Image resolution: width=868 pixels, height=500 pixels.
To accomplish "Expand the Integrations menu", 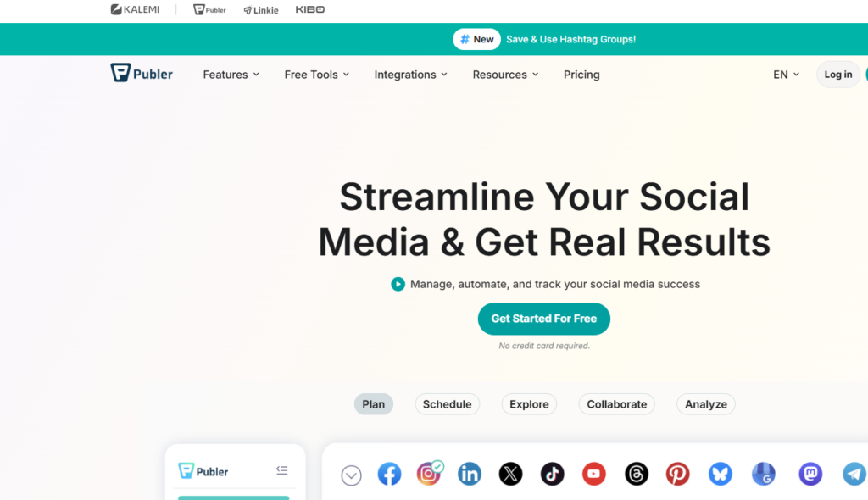I will coord(411,75).
